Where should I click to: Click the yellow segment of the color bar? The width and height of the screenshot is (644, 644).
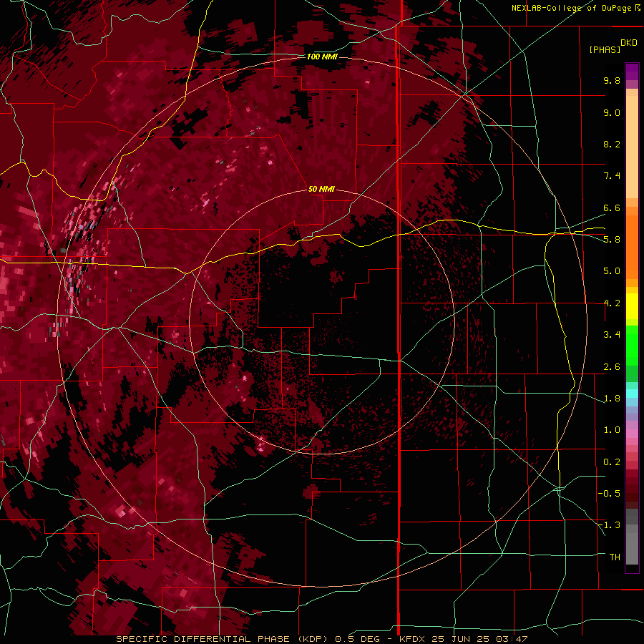point(632,306)
